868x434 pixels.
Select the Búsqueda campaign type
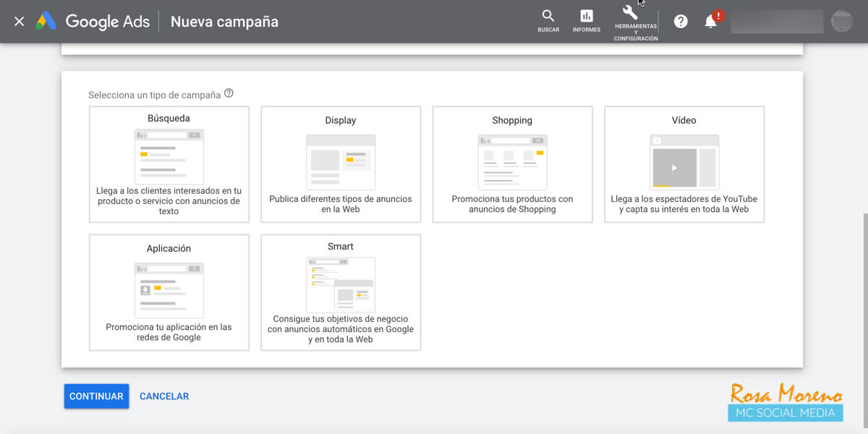click(169, 164)
